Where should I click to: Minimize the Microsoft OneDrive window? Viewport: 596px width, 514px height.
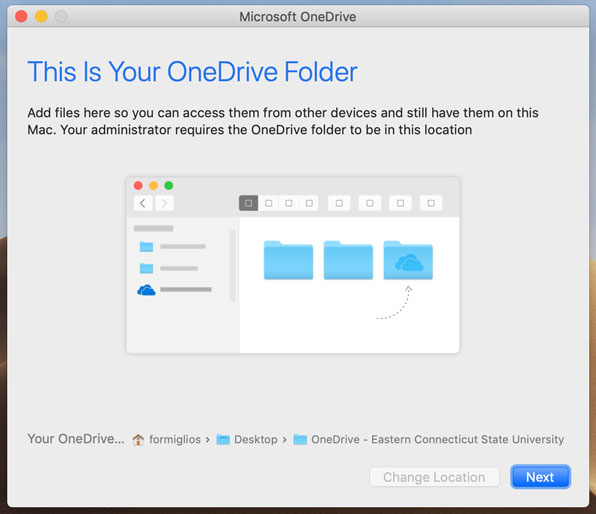tap(41, 16)
